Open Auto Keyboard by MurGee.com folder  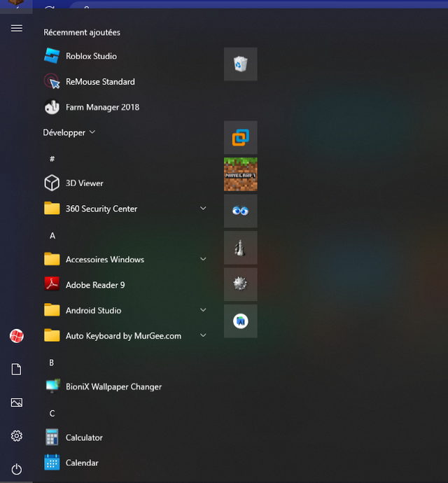125,336
